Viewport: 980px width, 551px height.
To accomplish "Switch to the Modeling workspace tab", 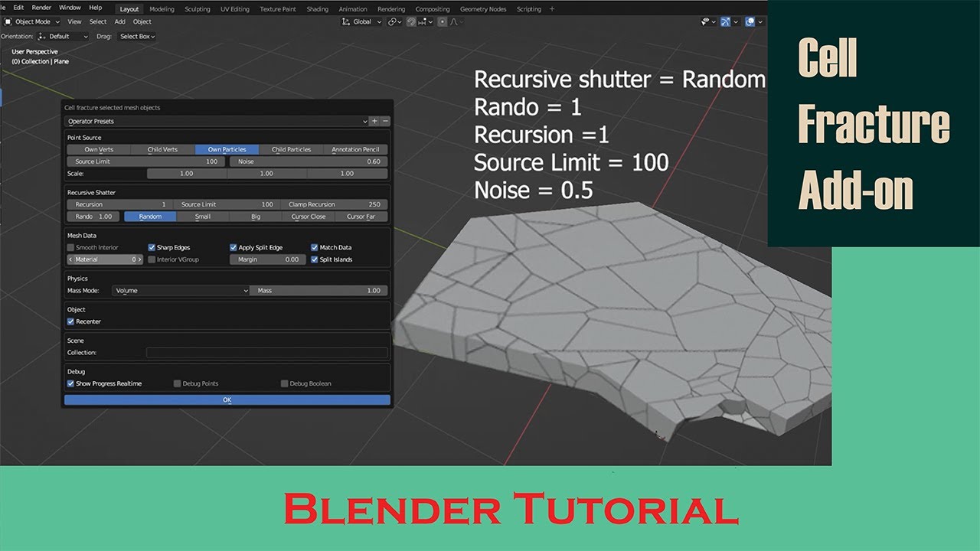I will click(x=162, y=9).
